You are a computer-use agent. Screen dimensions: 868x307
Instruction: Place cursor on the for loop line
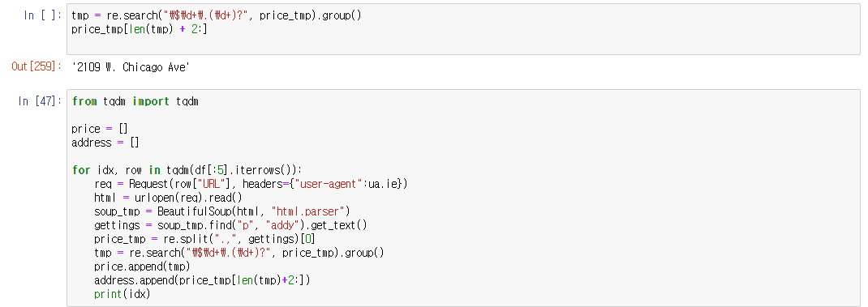pyautogui.click(x=187, y=170)
